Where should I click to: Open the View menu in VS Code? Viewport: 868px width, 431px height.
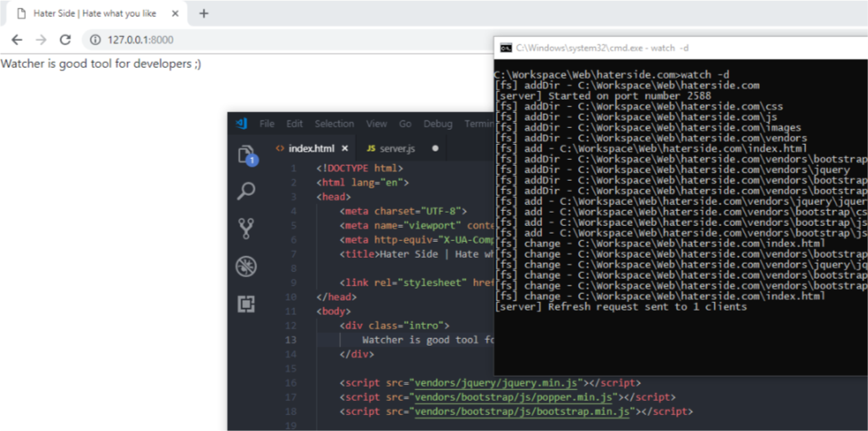coord(376,123)
